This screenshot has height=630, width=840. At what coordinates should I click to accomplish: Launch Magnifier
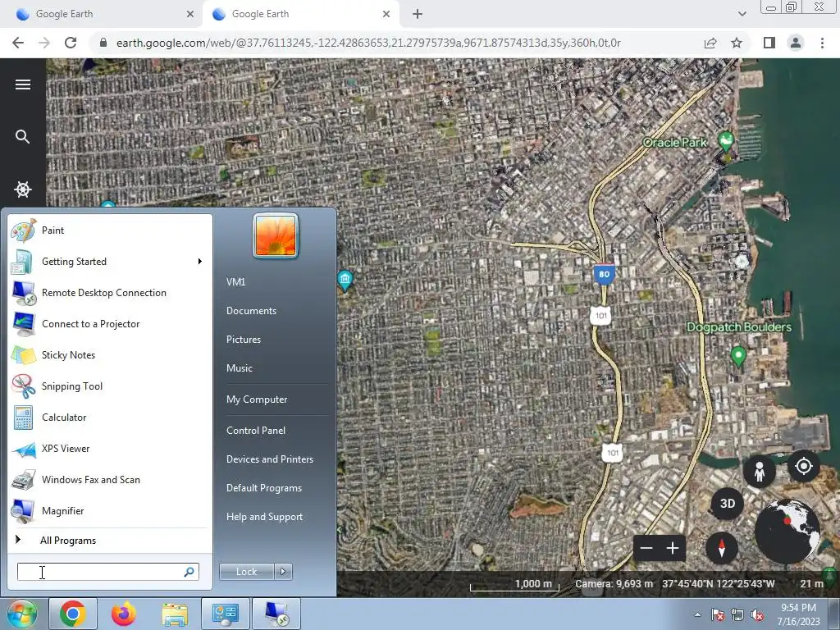point(109,510)
